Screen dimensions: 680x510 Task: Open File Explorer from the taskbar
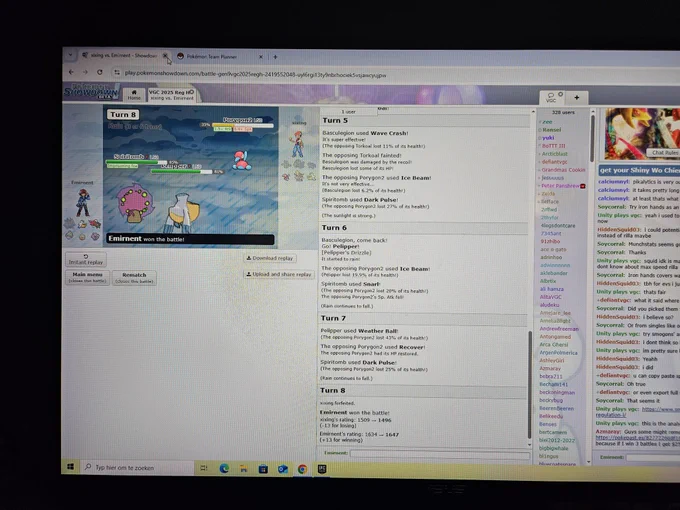click(x=244, y=469)
